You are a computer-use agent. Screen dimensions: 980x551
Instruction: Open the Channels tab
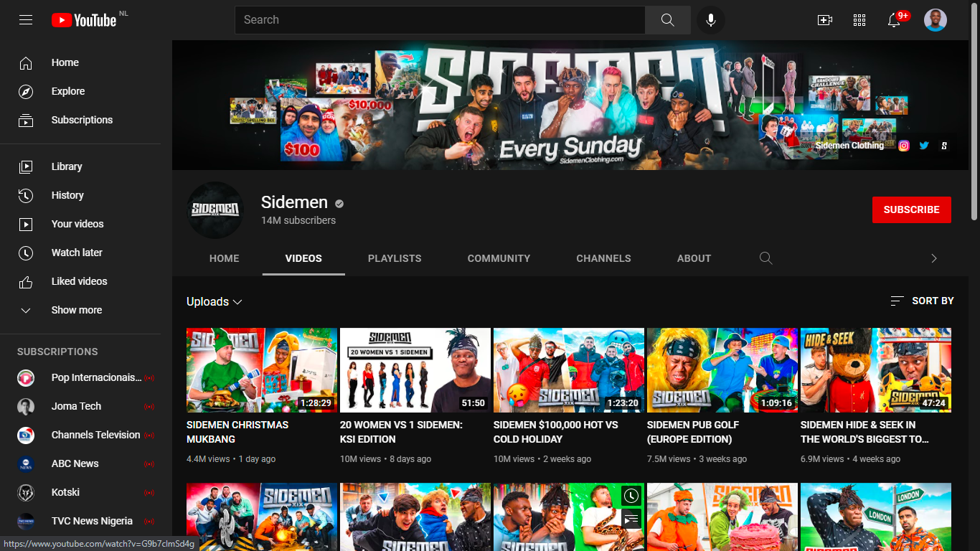(x=604, y=258)
